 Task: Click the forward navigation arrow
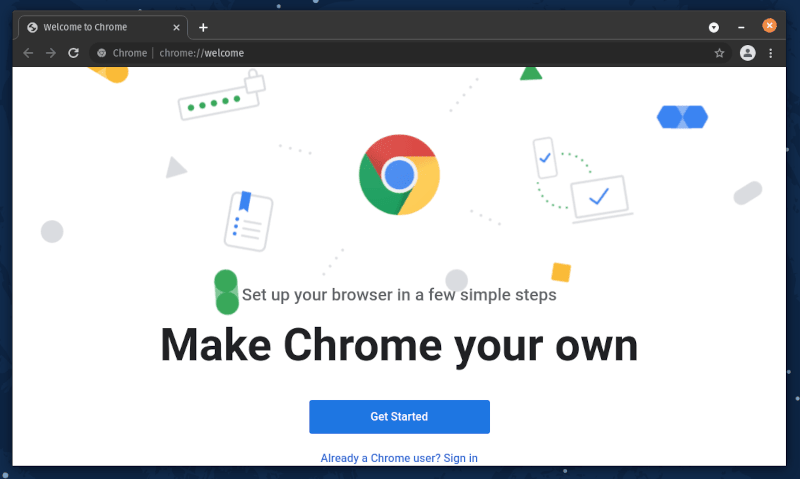tap(51, 53)
